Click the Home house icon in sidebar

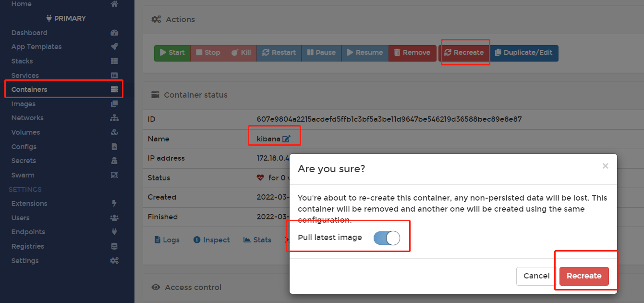click(x=114, y=4)
